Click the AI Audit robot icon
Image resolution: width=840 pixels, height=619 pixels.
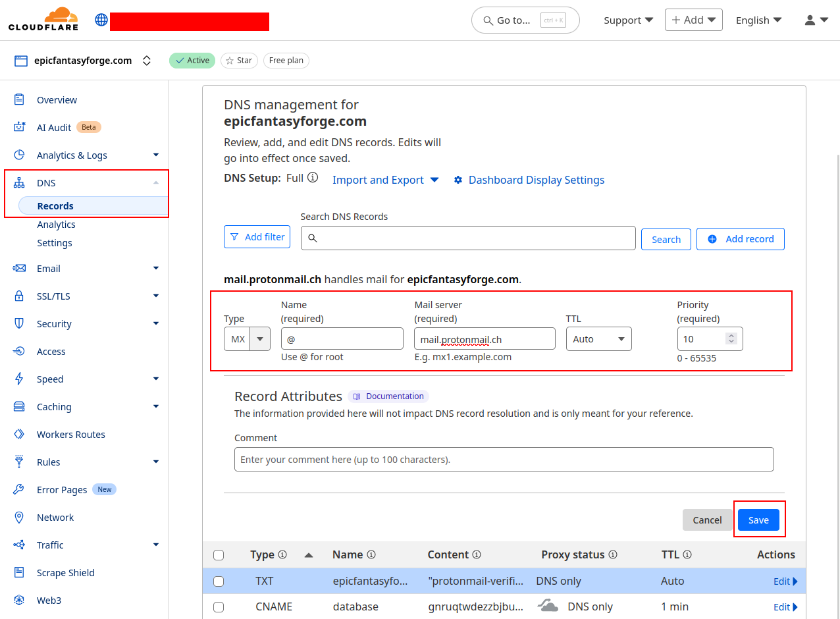click(x=19, y=127)
